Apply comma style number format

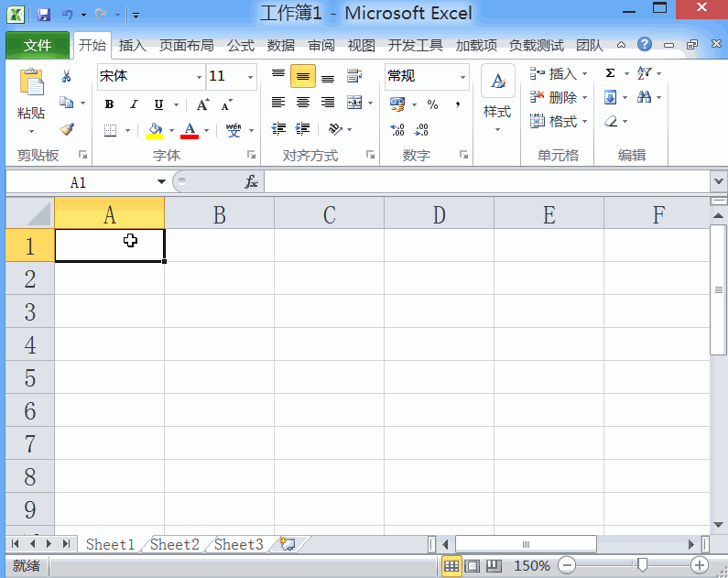coord(458,104)
